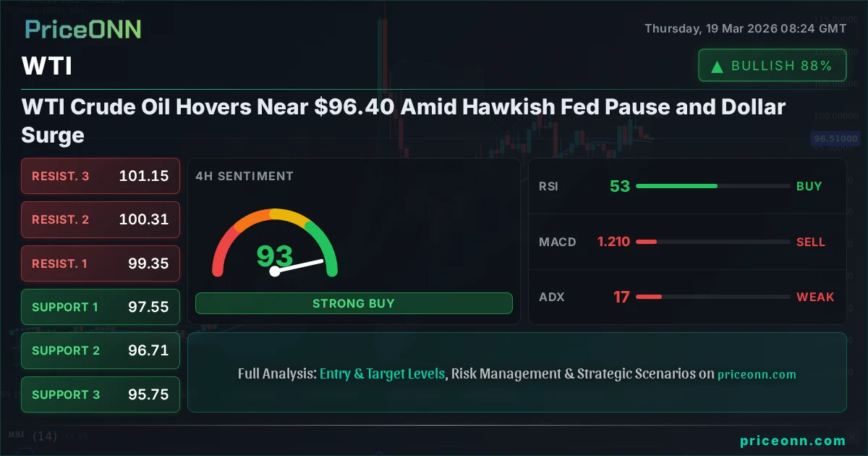
Task: Select the Resist. 1 level 99.35
Action: [101, 263]
